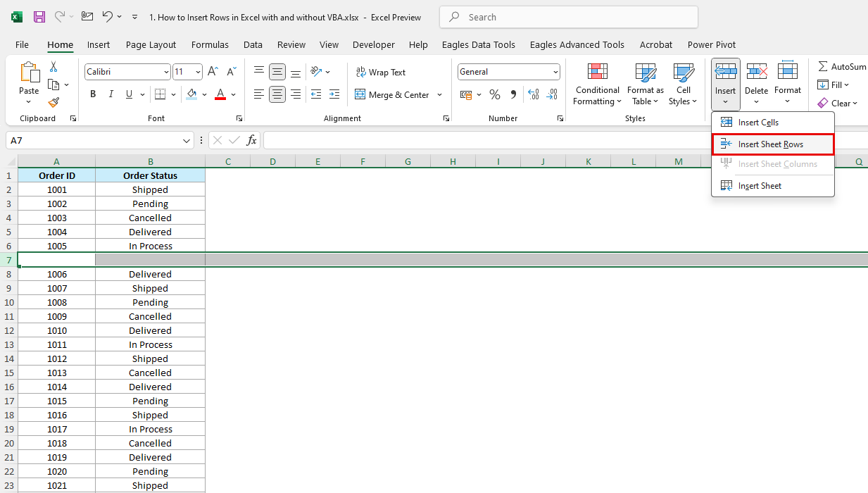Click the Fill button in Editing group
The image size is (868, 493).
click(x=834, y=85)
